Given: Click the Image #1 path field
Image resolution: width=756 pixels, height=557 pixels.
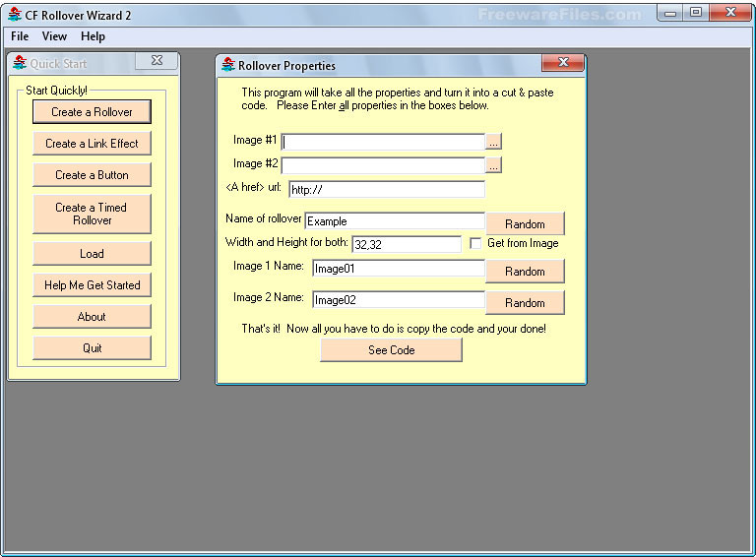Looking at the screenshot, I should click(x=383, y=142).
